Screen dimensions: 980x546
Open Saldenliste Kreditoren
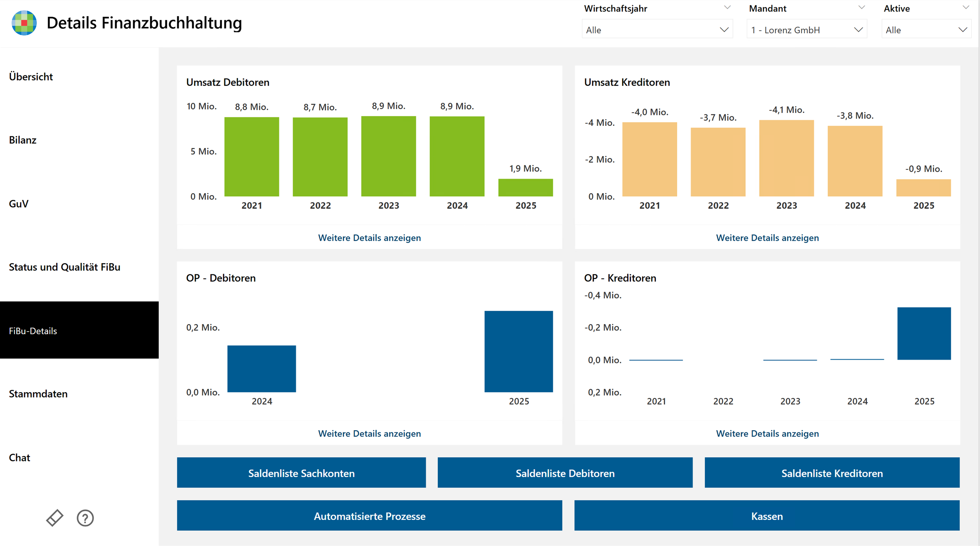[832, 473]
